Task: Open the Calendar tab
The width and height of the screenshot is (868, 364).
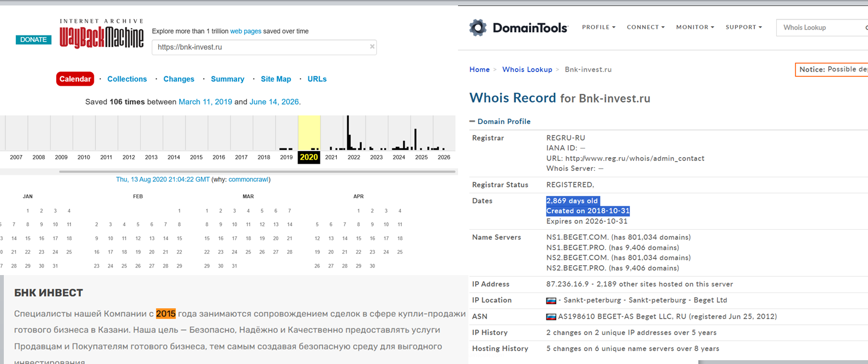Action: [x=75, y=79]
